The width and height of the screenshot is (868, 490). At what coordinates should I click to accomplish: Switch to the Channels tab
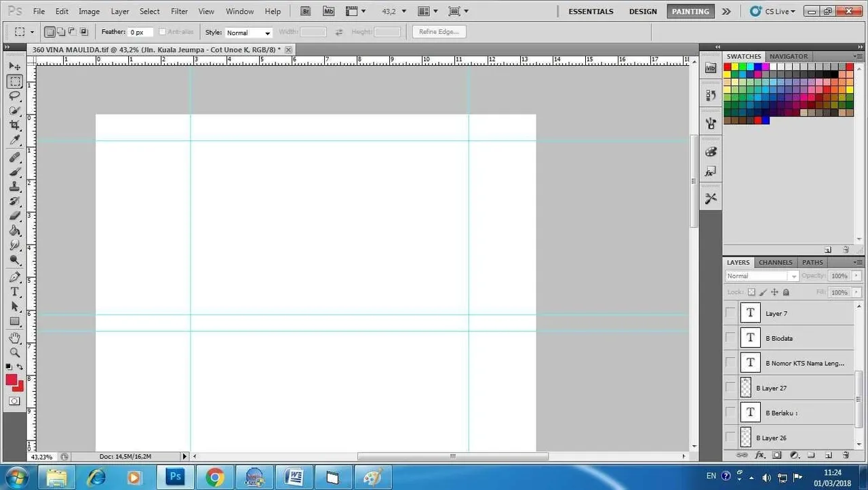click(775, 262)
